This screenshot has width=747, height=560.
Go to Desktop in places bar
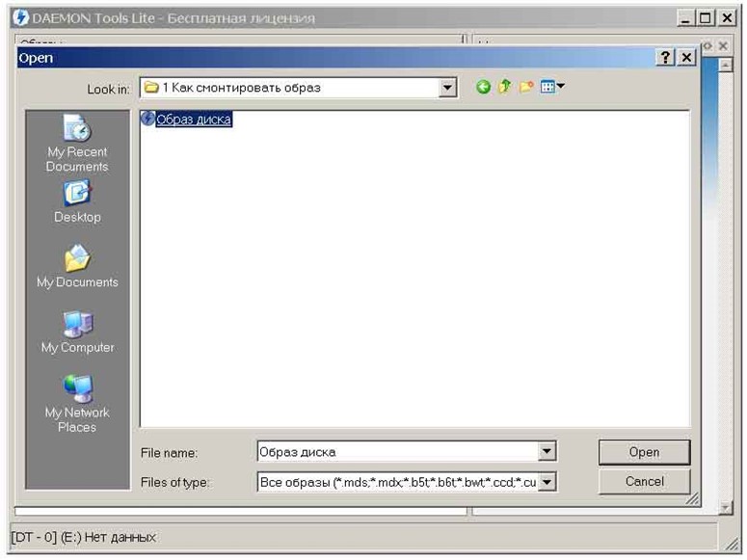point(77,201)
